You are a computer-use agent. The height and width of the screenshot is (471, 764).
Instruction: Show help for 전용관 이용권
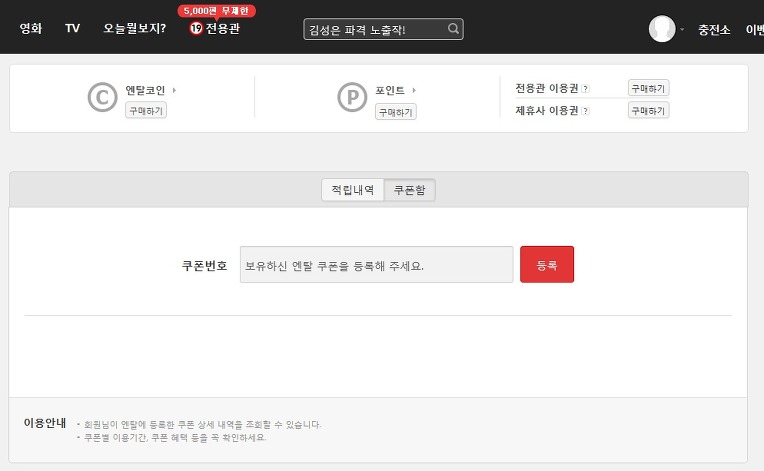pos(586,89)
